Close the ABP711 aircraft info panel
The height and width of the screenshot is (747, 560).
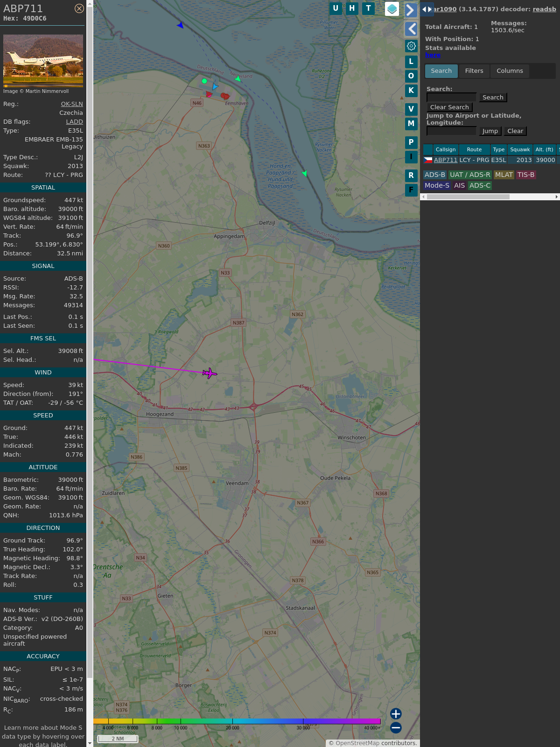[x=79, y=8]
